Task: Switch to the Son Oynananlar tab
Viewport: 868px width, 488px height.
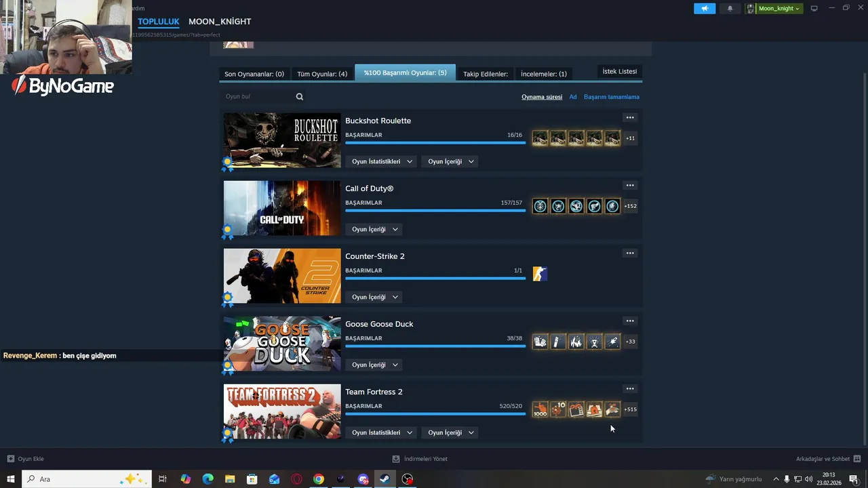Action: pyautogui.click(x=254, y=74)
